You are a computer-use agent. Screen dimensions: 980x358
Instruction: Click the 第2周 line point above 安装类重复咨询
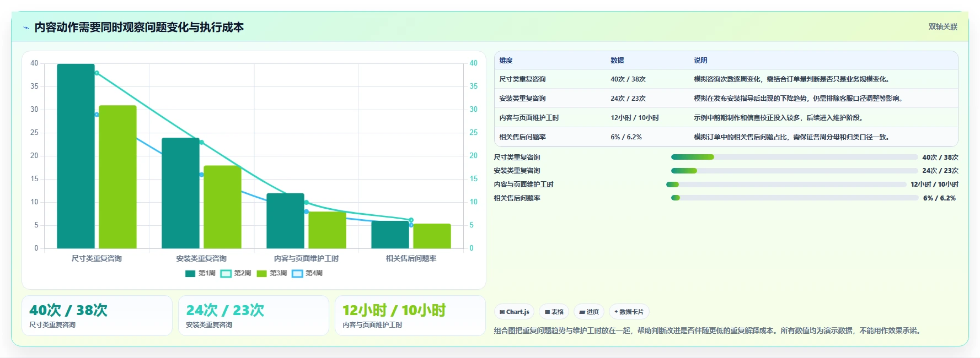click(x=201, y=142)
